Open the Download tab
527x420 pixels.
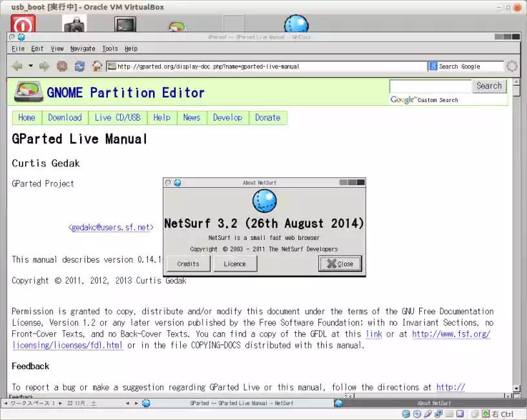[x=65, y=117]
